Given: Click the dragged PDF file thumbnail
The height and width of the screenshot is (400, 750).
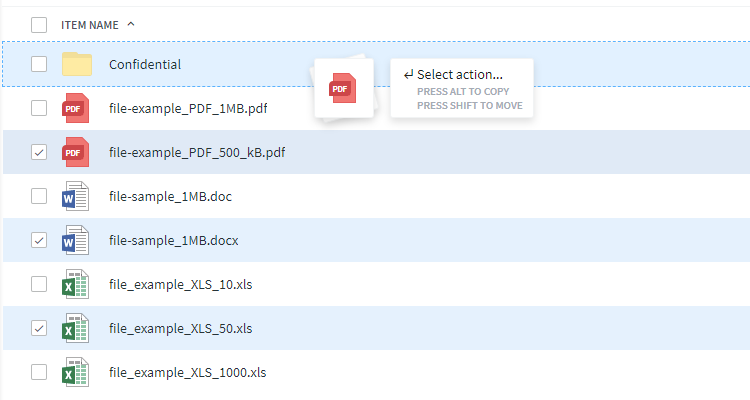Looking at the screenshot, I should [342, 88].
